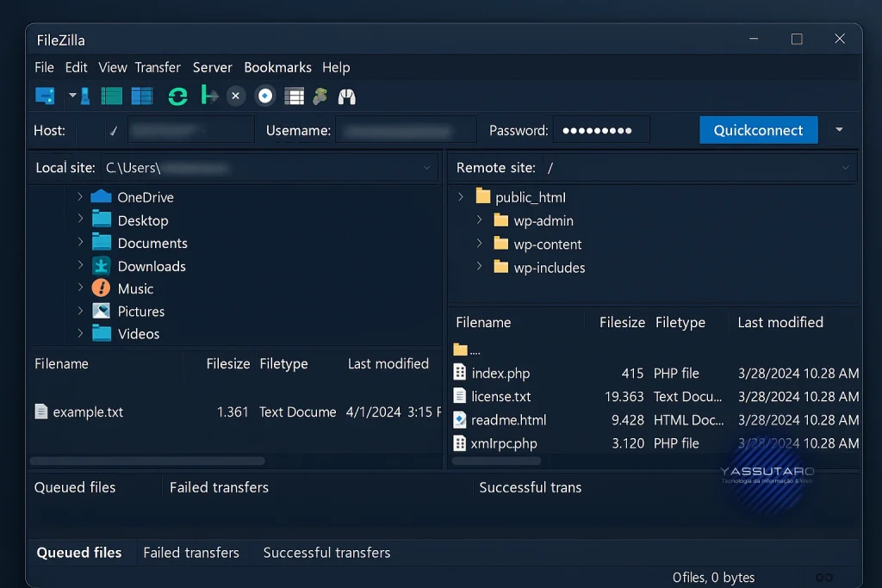Toggle synchronized browsing
Viewport: 882px width, 588px height.
[320, 96]
